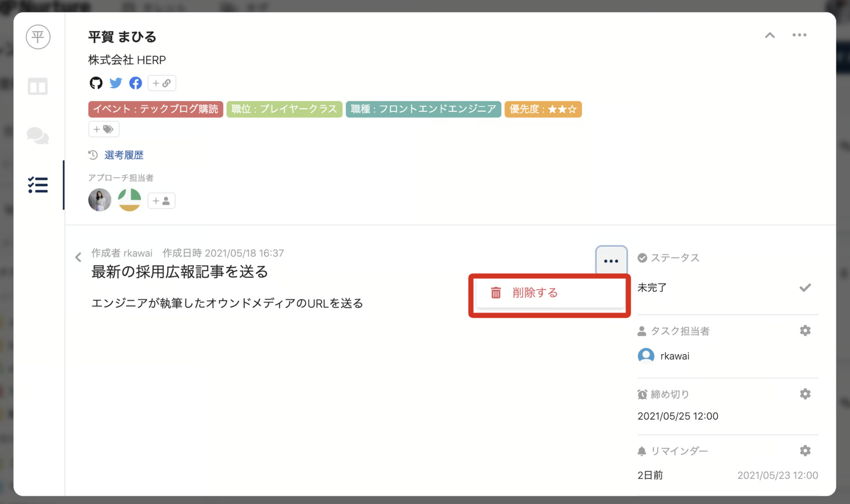Open タスク担当者 settings gear
Screen dimensions: 850x504
click(805, 331)
